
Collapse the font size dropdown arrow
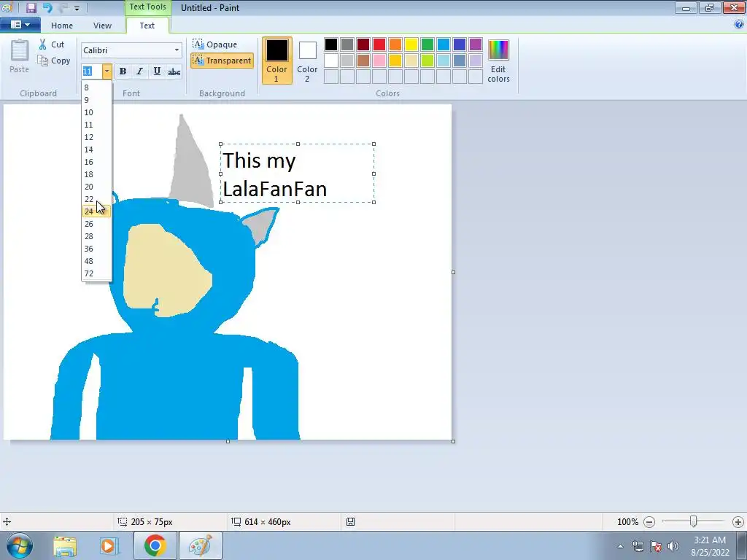coord(107,71)
